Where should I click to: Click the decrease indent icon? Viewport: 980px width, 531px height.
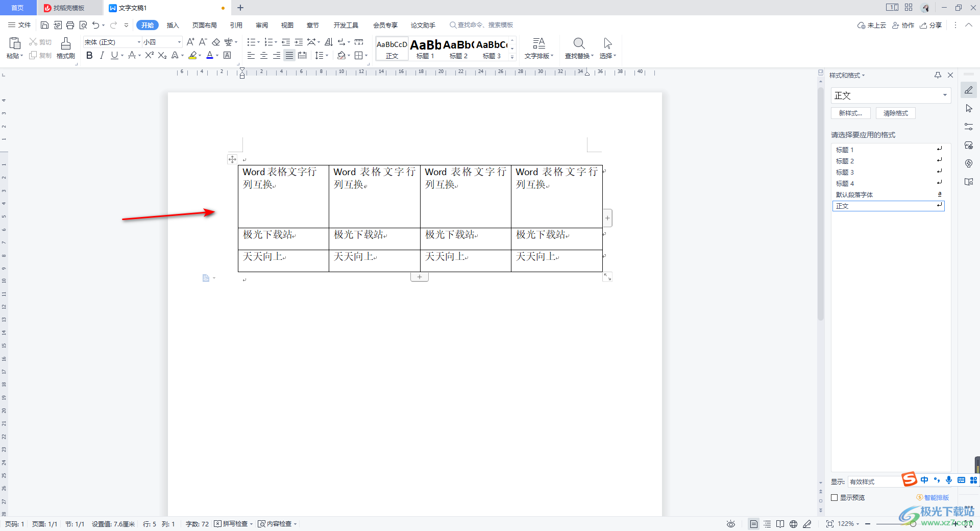point(286,42)
